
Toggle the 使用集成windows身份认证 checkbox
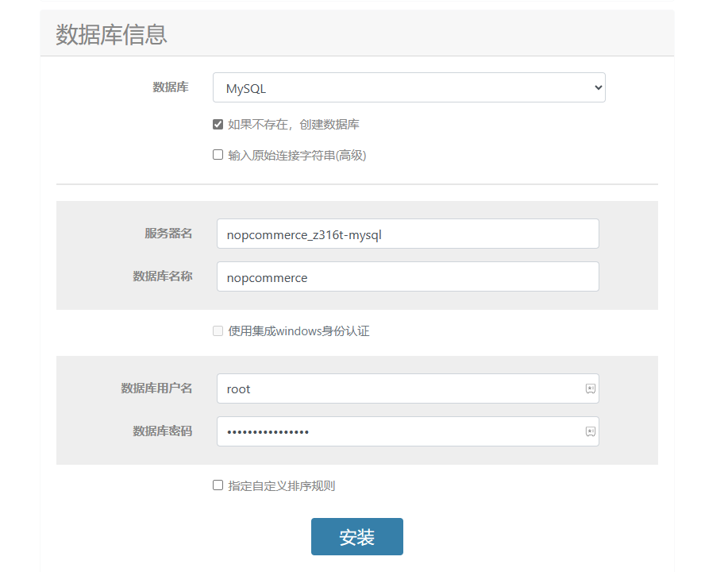tap(218, 330)
